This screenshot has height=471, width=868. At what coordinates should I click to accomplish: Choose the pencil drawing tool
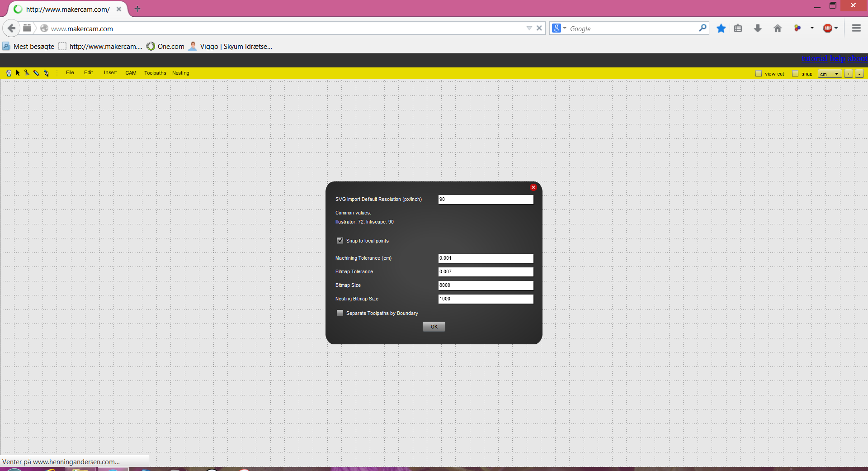click(x=37, y=73)
